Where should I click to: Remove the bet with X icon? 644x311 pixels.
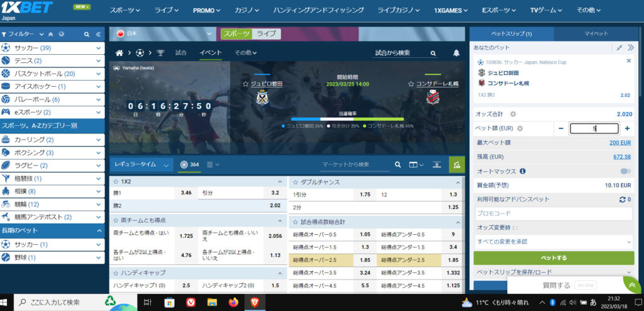click(x=628, y=61)
